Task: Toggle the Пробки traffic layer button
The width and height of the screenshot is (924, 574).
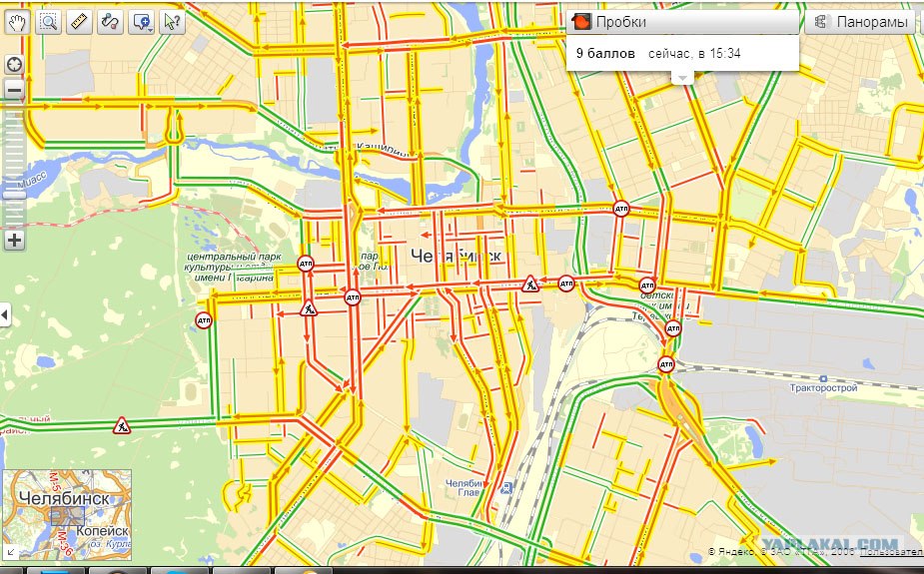Action: click(x=682, y=22)
